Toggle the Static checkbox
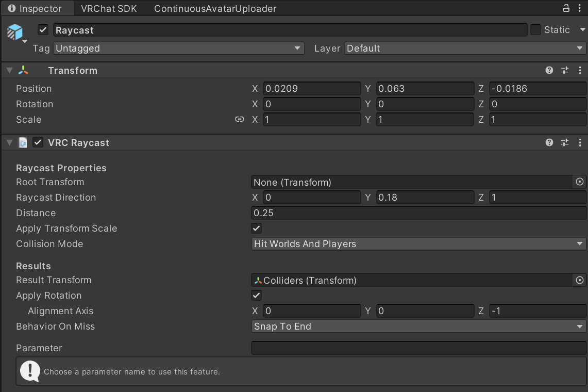The image size is (588, 392). coord(535,30)
